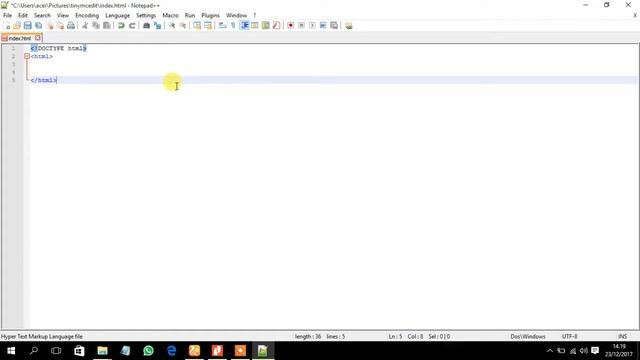Click the New file toolbar icon
Viewport: 640px width, 360px height.
[x=7, y=26]
